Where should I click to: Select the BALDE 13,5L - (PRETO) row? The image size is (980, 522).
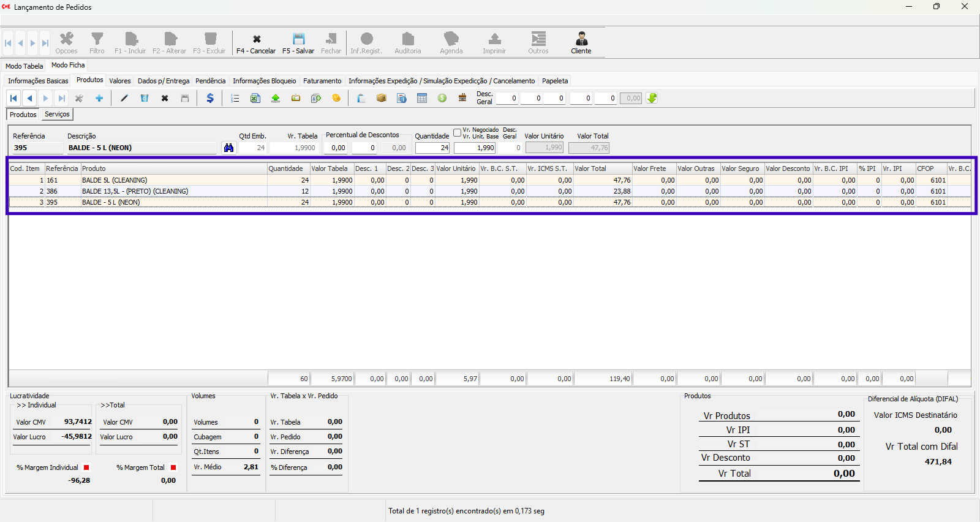(135, 191)
